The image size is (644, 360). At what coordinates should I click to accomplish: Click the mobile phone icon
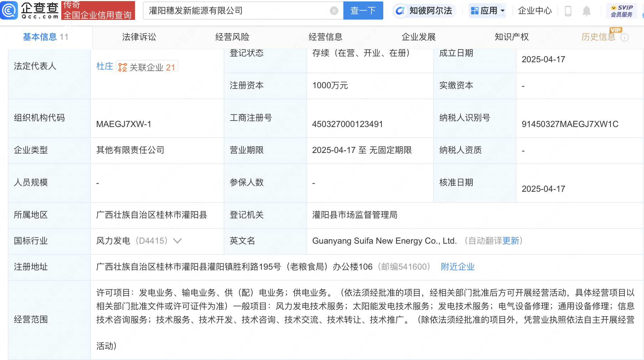pyautogui.click(x=567, y=11)
